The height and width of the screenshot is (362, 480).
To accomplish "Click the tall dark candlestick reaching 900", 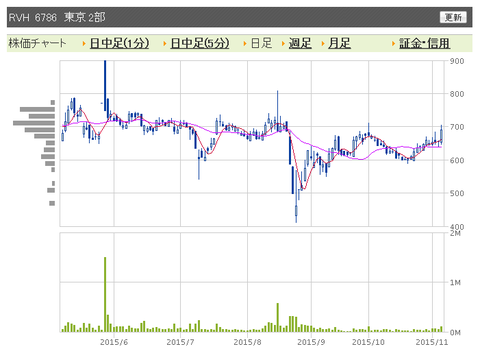I will [x=105, y=86].
